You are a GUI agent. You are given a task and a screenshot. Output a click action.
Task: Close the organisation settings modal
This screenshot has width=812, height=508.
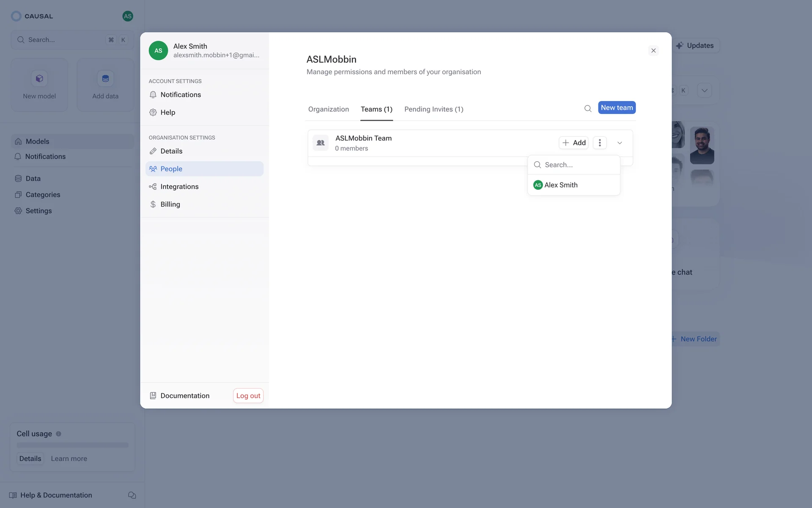click(x=653, y=51)
